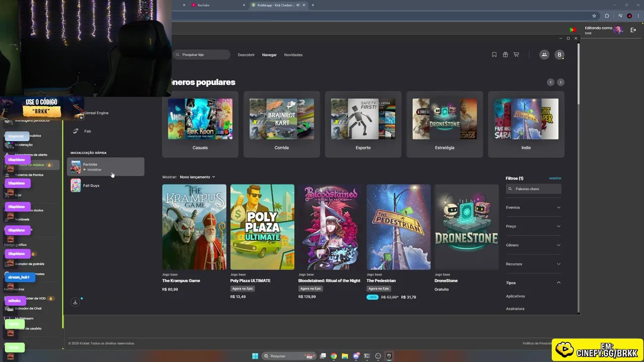644x362 pixels.
Task: Open Poly Plaza ULTIMATE cover
Action: (262, 227)
